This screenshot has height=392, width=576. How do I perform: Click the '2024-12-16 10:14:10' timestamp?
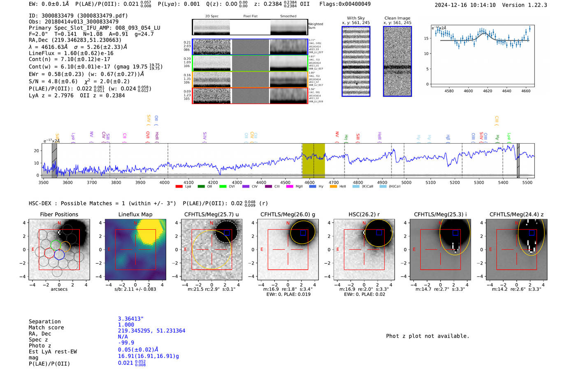pyautogui.click(x=465, y=5)
